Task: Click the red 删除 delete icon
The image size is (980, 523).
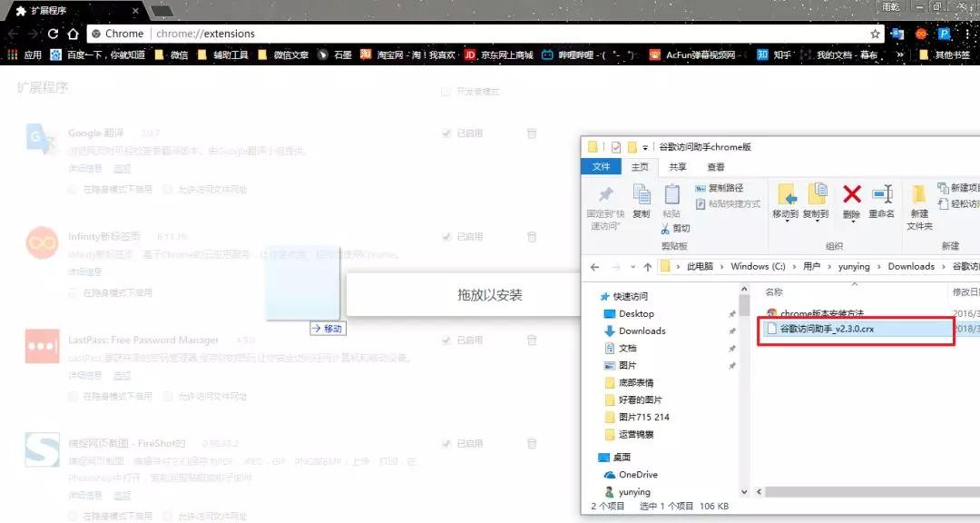Action: [x=852, y=194]
